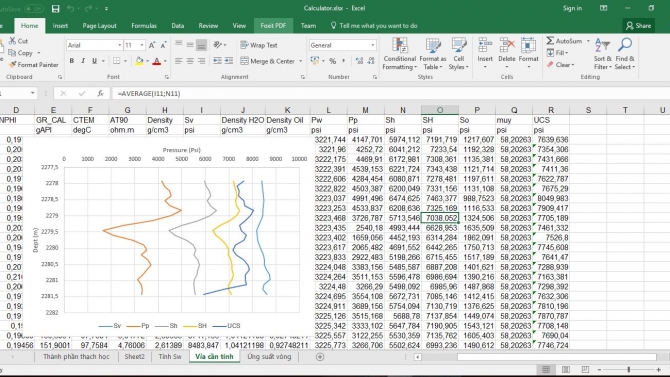
Task: Open the Name Box dropdown arrow
Action: pyautogui.click(x=32, y=93)
